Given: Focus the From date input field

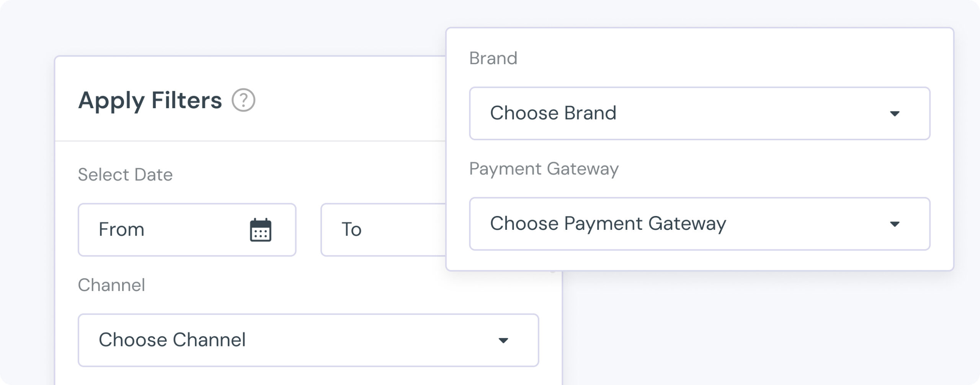Looking at the screenshot, I should pos(187,230).
